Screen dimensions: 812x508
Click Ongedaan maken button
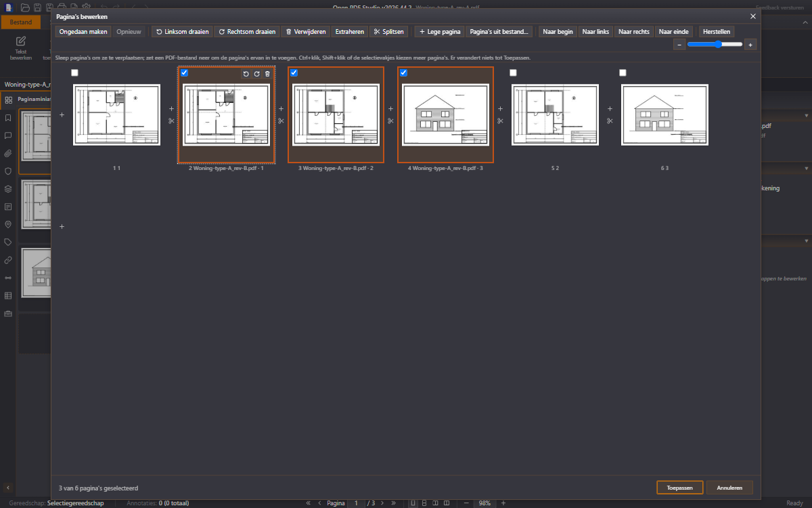(83, 32)
